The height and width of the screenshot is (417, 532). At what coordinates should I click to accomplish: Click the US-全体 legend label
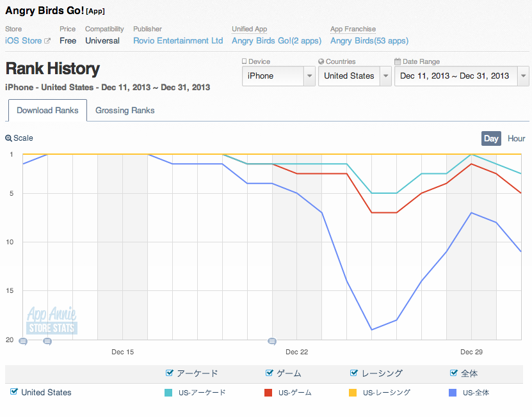[x=476, y=393]
